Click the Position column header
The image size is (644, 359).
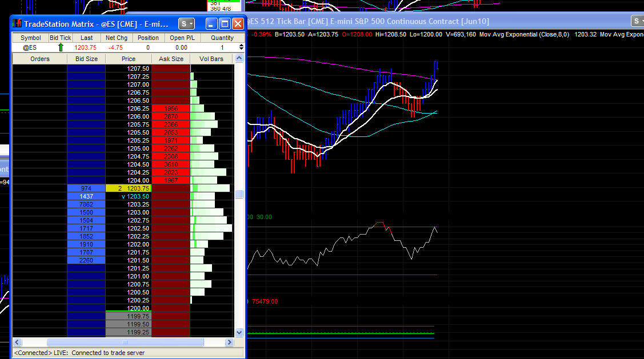point(148,38)
